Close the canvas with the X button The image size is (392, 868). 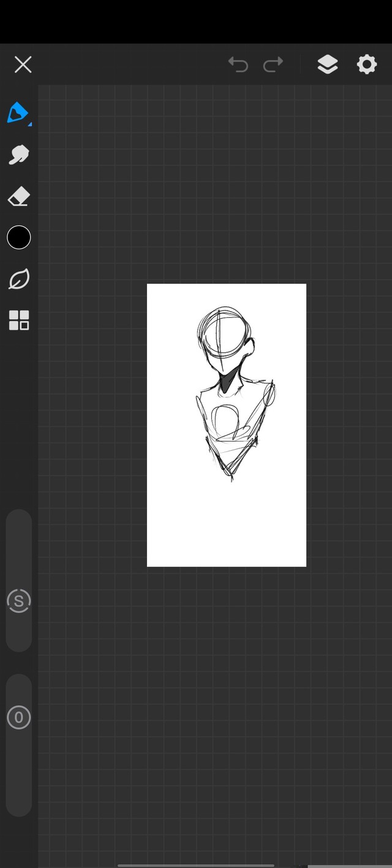tap(23, 64)
